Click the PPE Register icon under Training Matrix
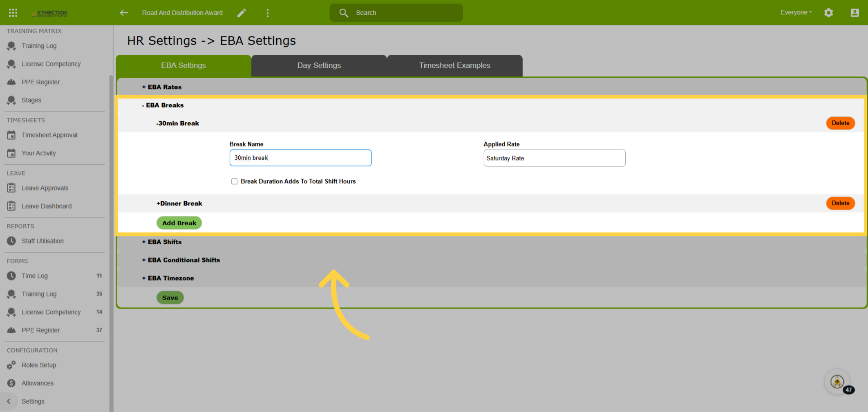The image size is (868, 412). point(11,82)
